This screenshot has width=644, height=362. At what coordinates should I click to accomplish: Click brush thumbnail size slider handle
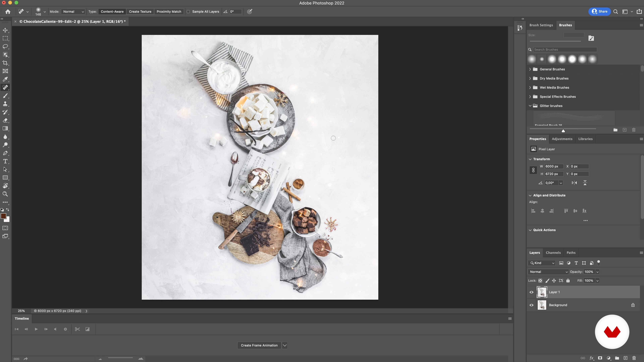coord(563,131)
